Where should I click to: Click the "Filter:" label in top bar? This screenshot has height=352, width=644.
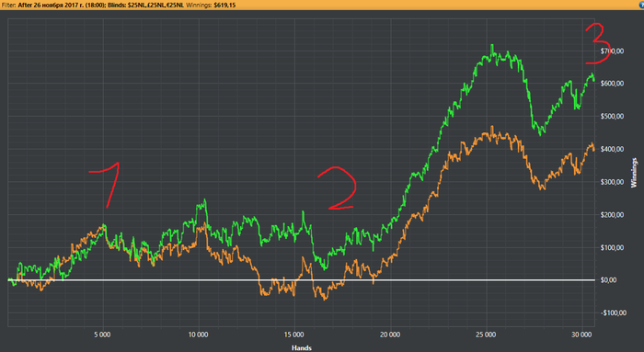pos(8,6)
